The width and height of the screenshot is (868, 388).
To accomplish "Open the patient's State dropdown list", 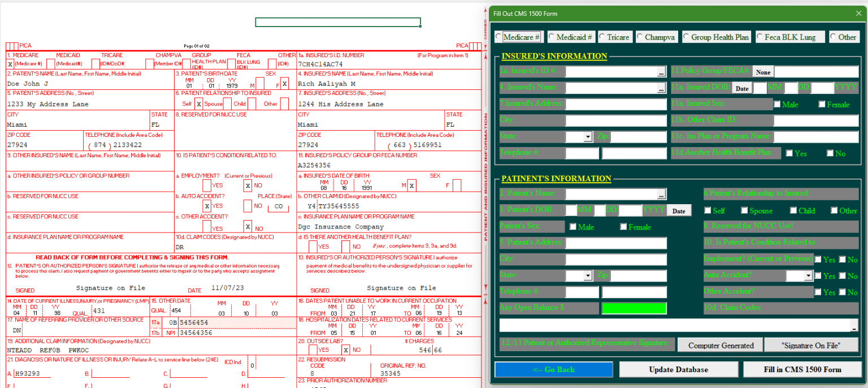I will 588,276.
